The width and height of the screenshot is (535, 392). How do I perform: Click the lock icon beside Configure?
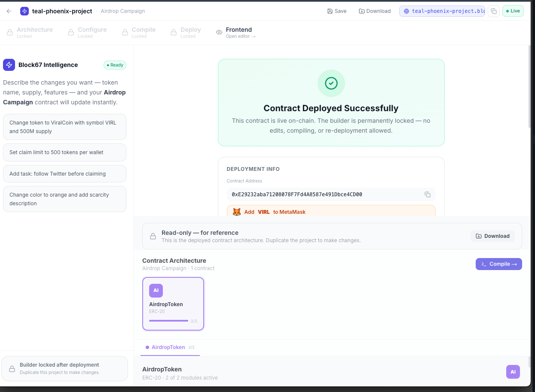click(71, 32)
